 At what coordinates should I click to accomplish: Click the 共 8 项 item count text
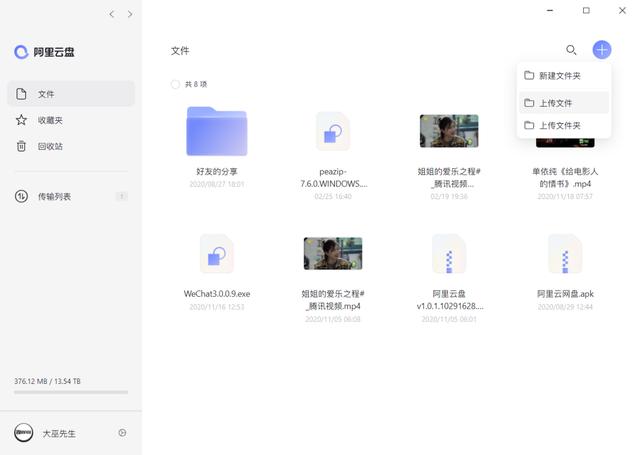(196, 84)
